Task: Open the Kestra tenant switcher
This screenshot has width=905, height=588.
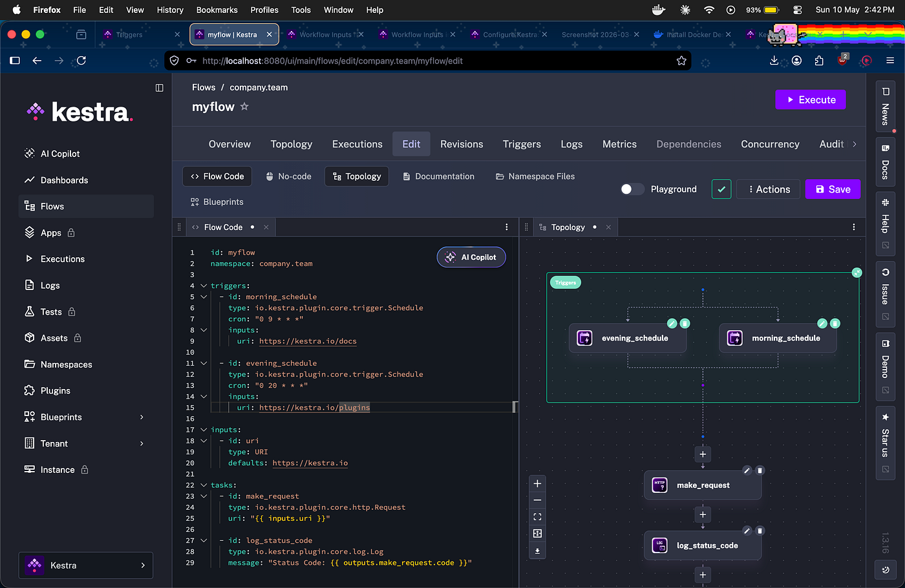Action: (x=86, y=565)
